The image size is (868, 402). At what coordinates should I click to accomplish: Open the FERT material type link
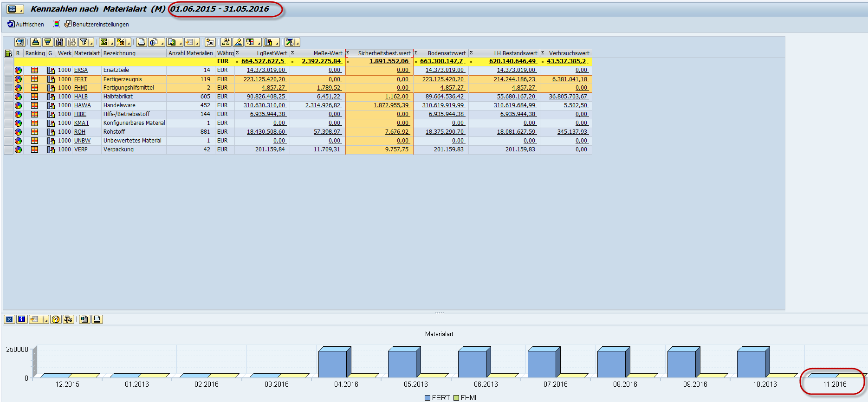[x=80, y=79]
